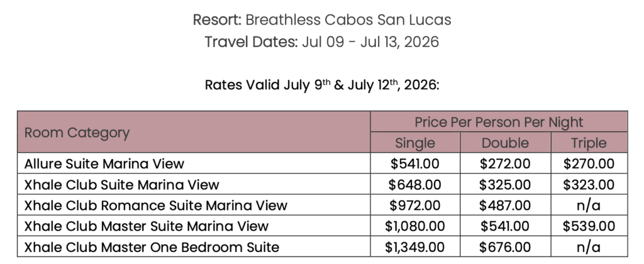Click the Resort name Breathless Cabos San Lucas

click(348, 19)
